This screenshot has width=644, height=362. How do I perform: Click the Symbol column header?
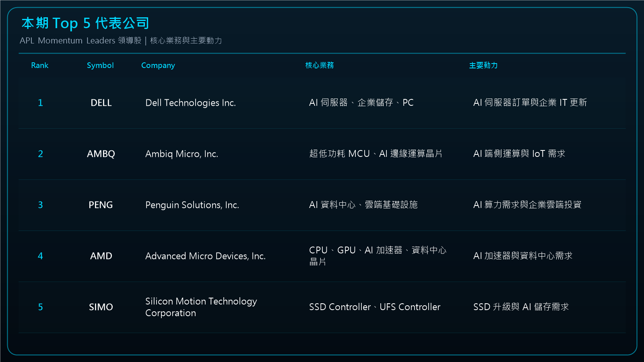(x=100, y=65)
